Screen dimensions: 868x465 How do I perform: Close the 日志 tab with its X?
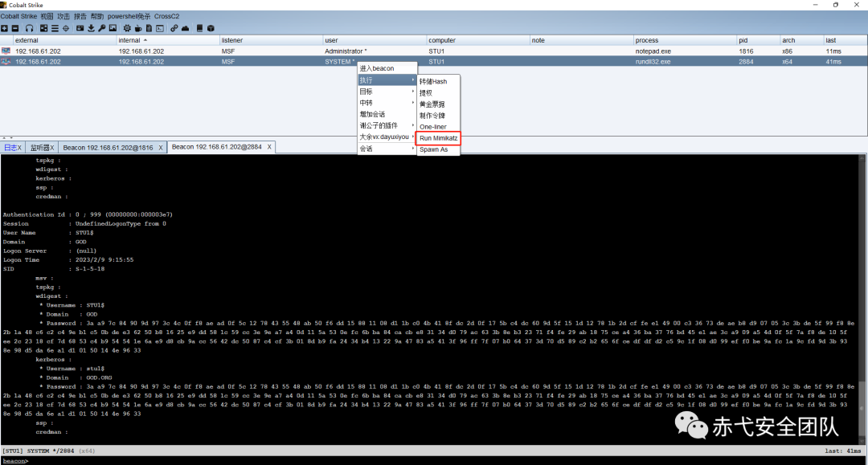pyautogui.click(x=19, y=148)
